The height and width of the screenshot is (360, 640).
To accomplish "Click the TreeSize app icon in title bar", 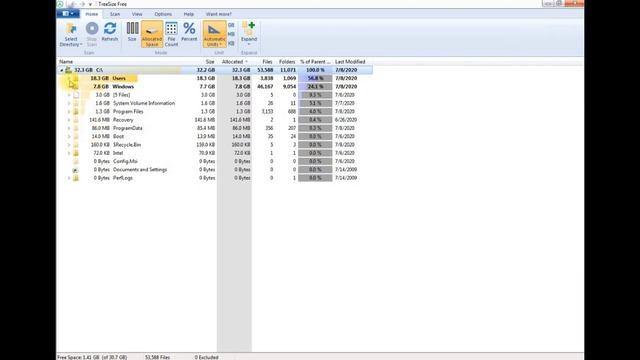I will tap(60, 4).
